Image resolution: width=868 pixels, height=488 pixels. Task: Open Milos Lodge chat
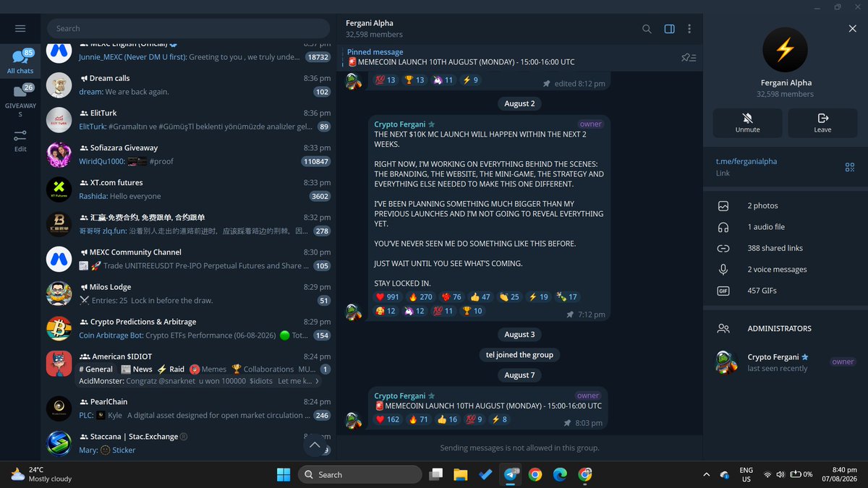[188, 294]
